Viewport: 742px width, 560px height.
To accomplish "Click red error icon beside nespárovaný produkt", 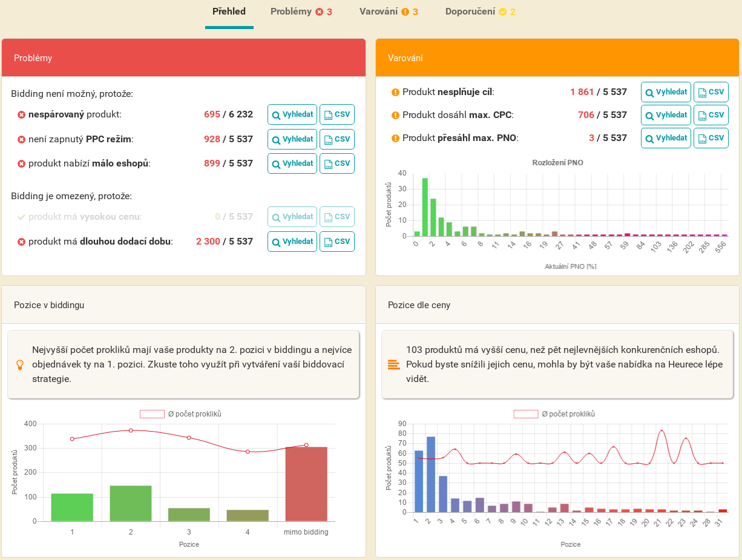I will pos(21,115).
